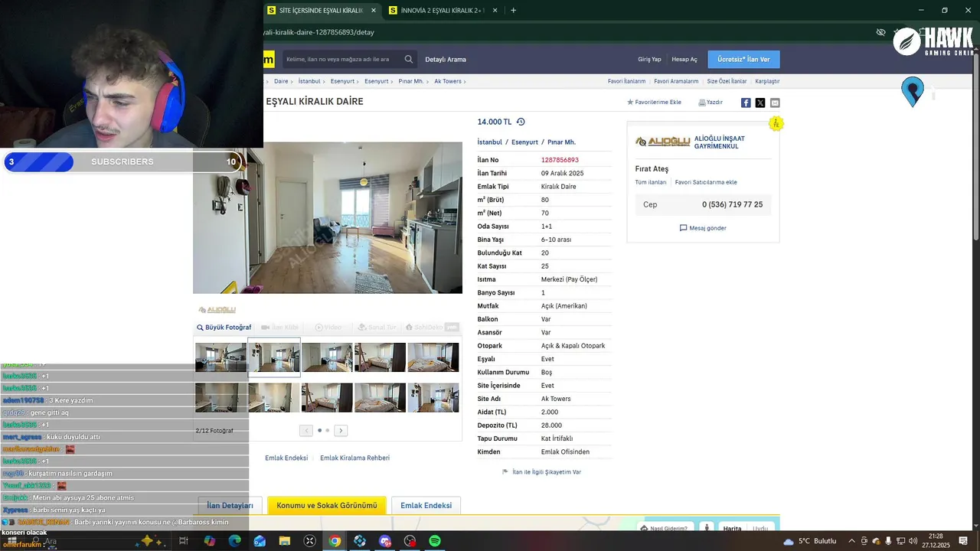980x551 pixels.
Task: Select the Video media tab
Action: 328,328
